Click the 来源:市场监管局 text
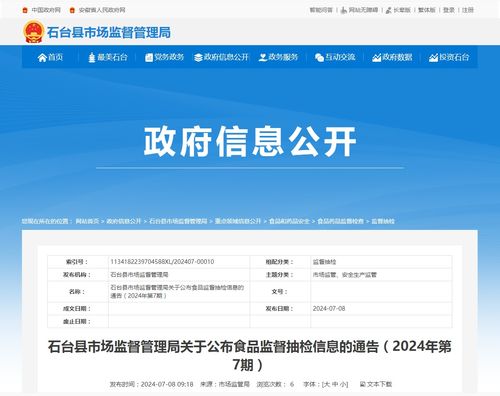Viewport: 500px width, 396px height. (x=225, y=384)
